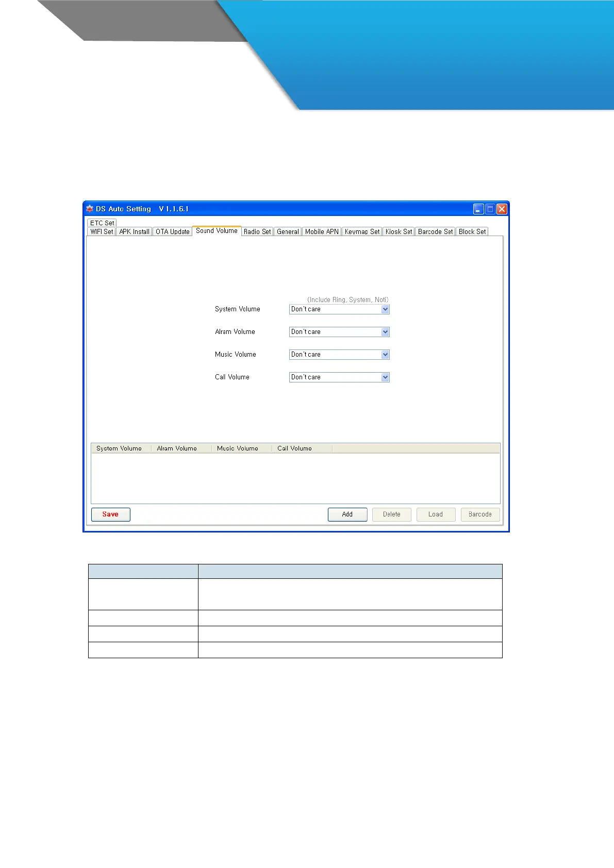Click the Sound Volume tab
Image resolution: width=614 pixels, height=868 pixels.
click(x=217, y=230)
